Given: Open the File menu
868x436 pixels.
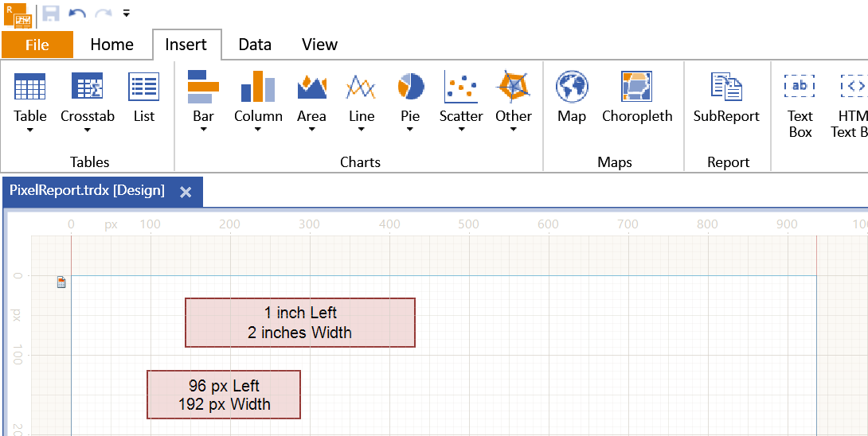Looking at the screenshot, I should [37, 45].
